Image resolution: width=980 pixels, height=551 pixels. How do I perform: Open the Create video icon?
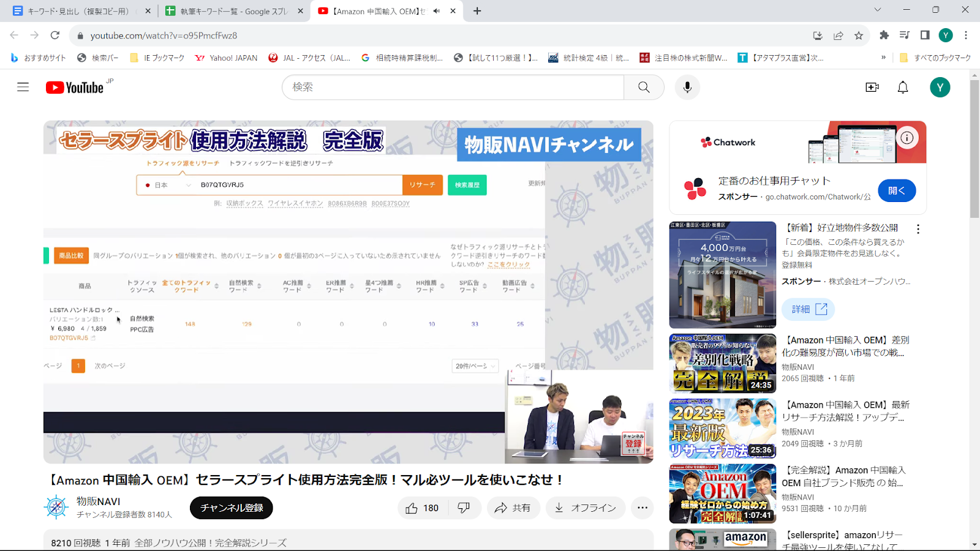[x=872, y=87]
